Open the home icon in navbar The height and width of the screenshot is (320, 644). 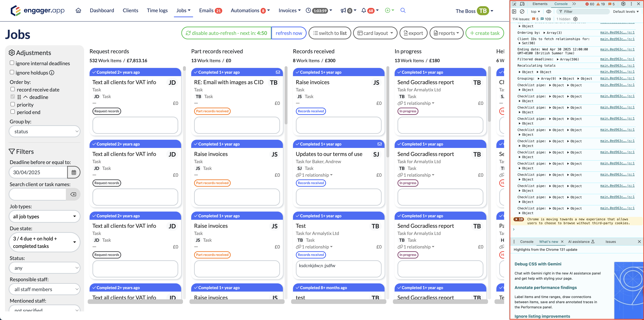(78, 10)
